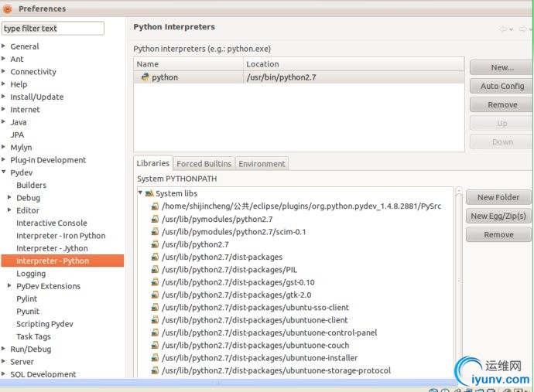Open the Environment tab

pos(262,164)
